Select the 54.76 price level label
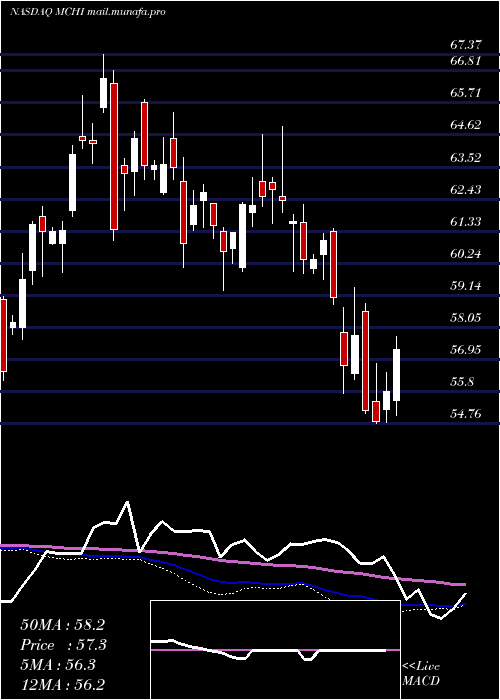This screenshot has width=500, height=700. [x=465, y=414]
